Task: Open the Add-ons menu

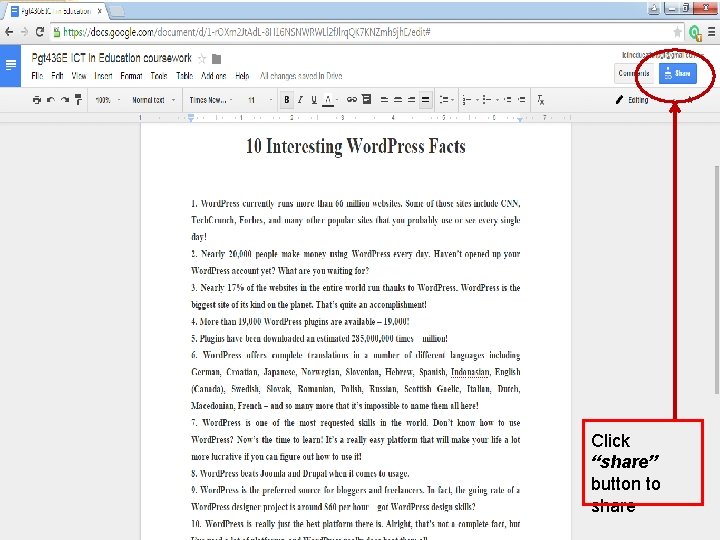Action: [x=214, y=76]
